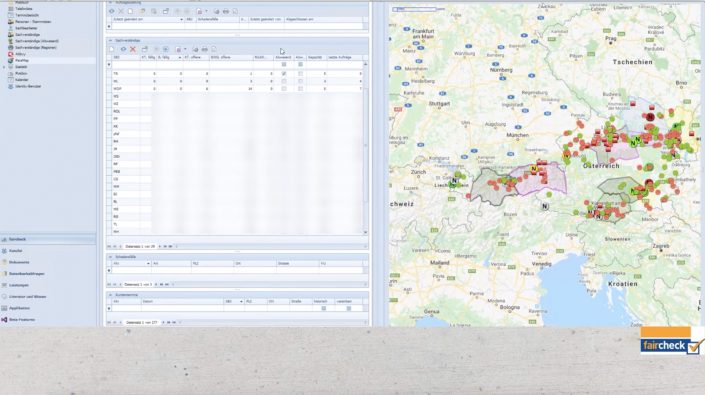Click the yellow N marker on the map
Image resolution: width=705 pixels, height=395 pixels.
[x=534, y=169]
